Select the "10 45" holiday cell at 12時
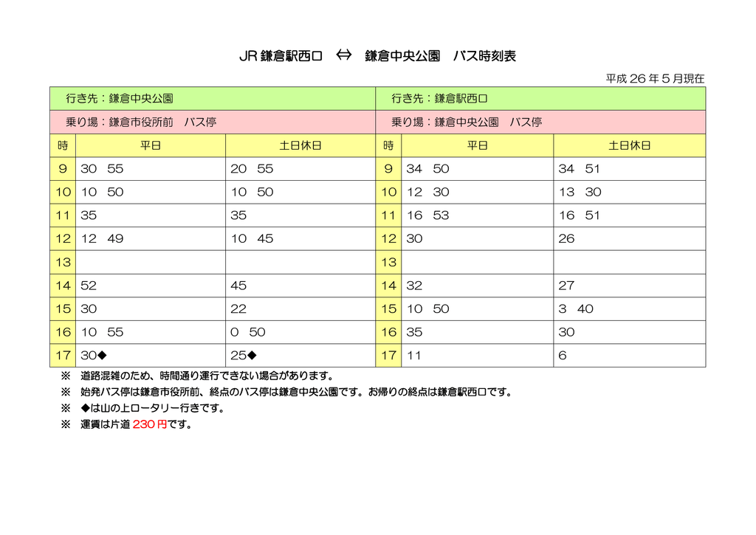Image resolution: width=756 pixels, height=535 pixels. (x=300, y=238)
